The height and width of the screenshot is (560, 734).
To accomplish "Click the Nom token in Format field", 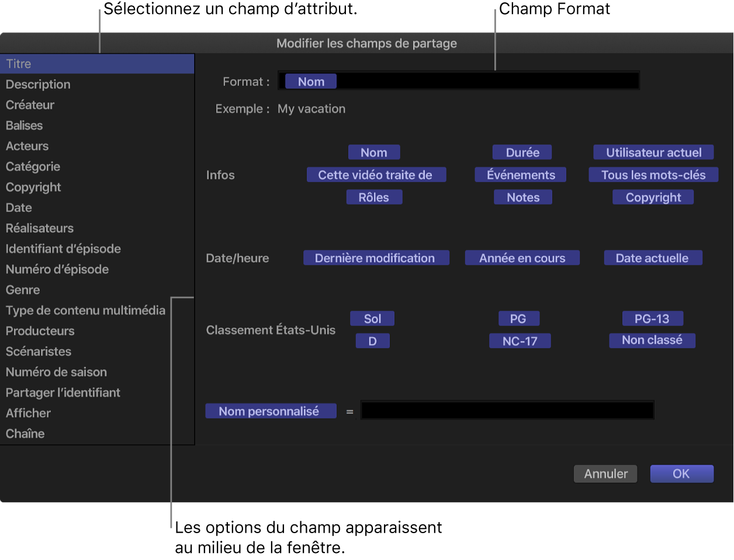I will tap(311, 82).
